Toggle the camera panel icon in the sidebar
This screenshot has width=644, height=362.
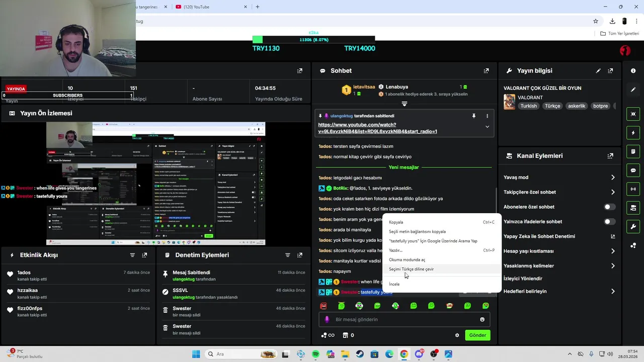[x=633, y=208]
